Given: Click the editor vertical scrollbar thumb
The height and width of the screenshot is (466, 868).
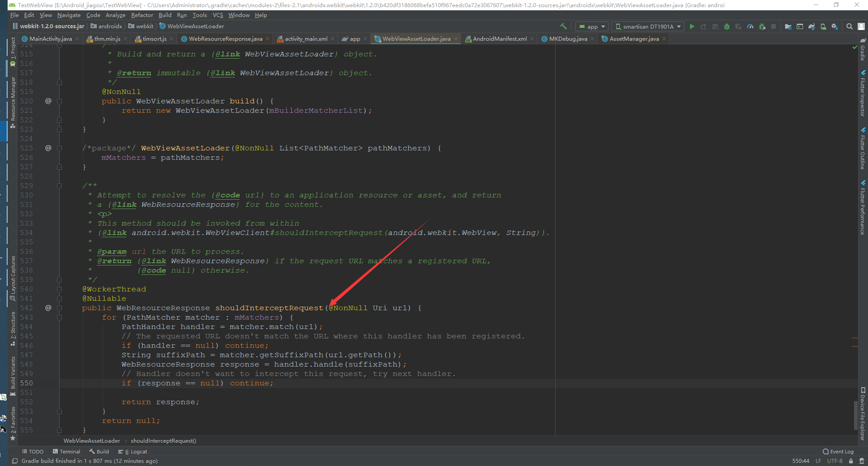Looking at the screenshot, I should click(855, 415).
